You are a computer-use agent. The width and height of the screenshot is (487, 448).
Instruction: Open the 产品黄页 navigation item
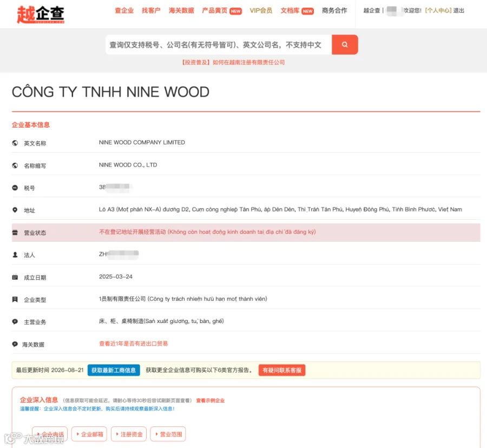(x=215, y=11)
